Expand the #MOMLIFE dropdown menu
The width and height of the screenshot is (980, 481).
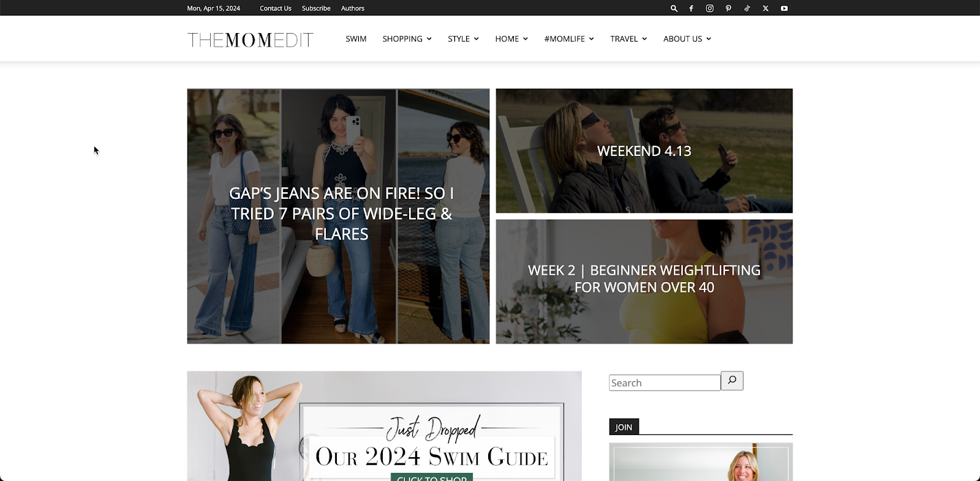(x=569, y=39)
